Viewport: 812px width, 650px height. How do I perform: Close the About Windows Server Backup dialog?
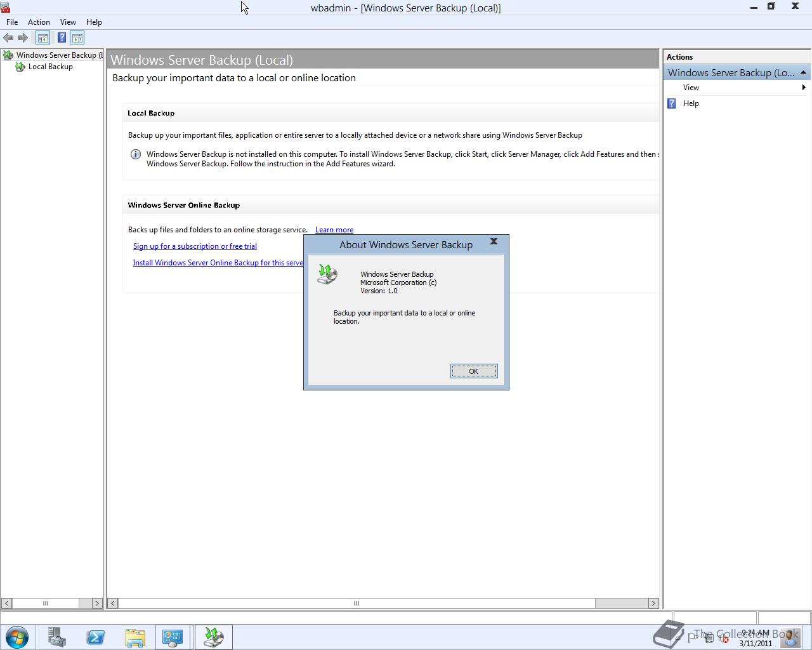(494, 241)
